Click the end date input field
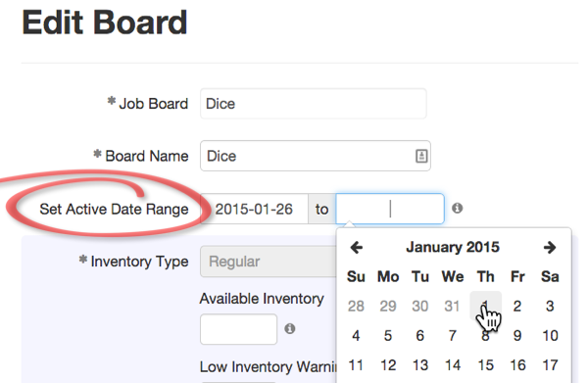Screen dimensions: 588x383 390,209
